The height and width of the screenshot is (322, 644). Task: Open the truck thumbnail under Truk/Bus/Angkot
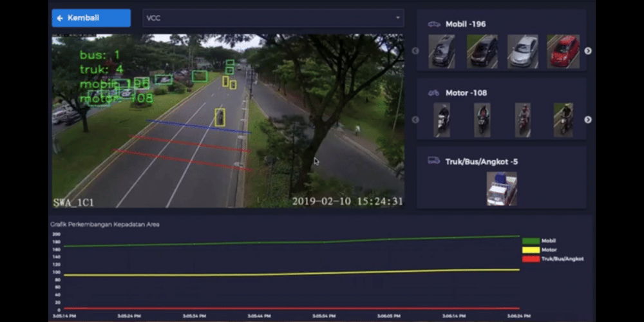click(502, 188)
